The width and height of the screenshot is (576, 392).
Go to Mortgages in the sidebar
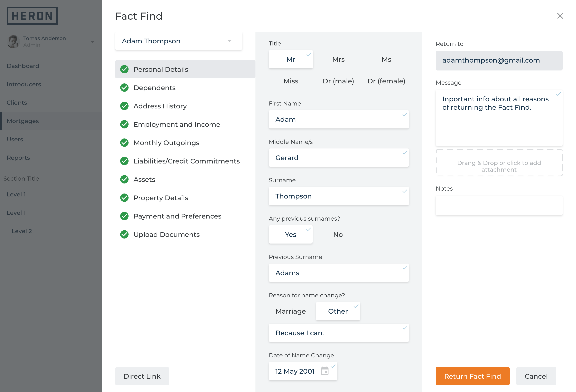point(51,121)
